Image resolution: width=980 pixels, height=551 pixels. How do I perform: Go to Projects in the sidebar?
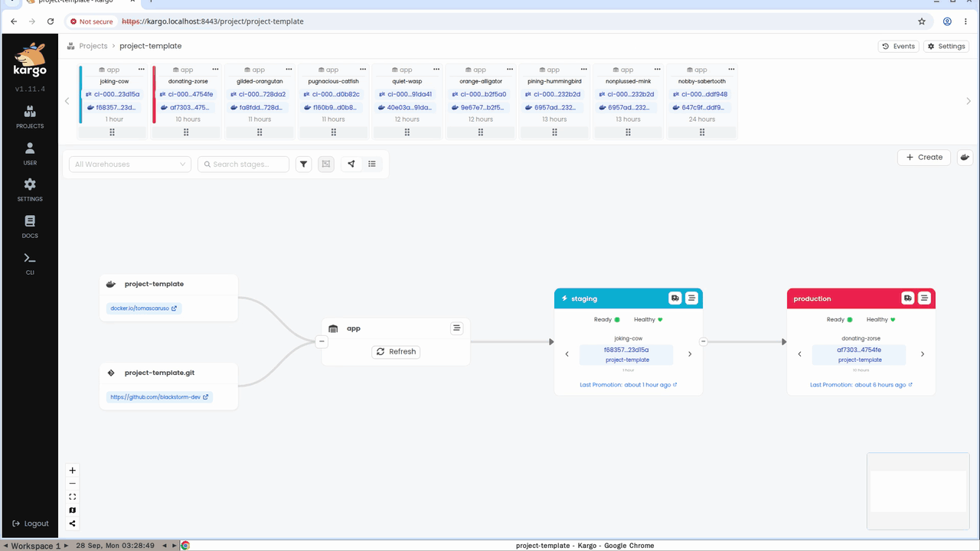30,117
